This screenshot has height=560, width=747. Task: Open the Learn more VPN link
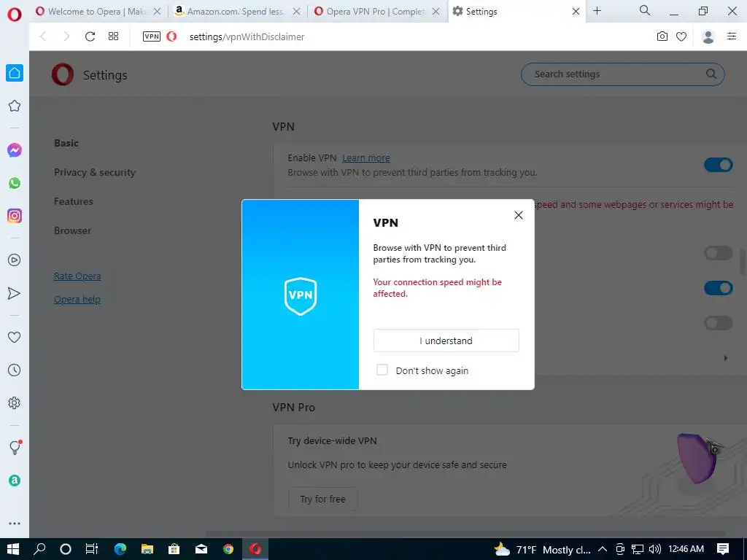pyautogui.click(x=366, y=158)
